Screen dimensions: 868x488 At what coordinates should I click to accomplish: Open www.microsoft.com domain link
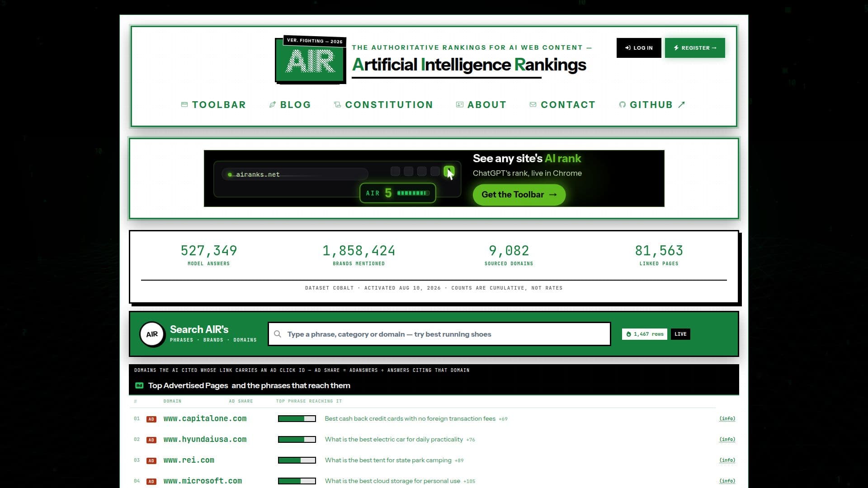click(x=203, y=481)
